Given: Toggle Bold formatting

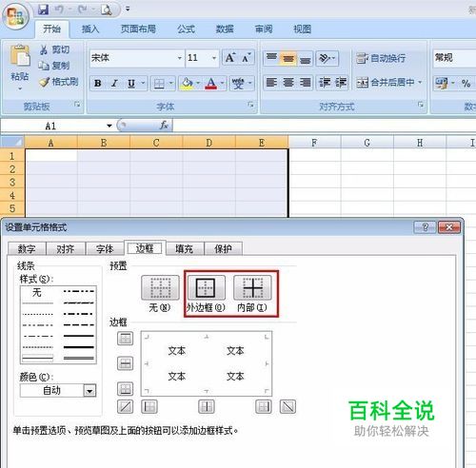Looking at the screenshot, I should pos(98,84).
